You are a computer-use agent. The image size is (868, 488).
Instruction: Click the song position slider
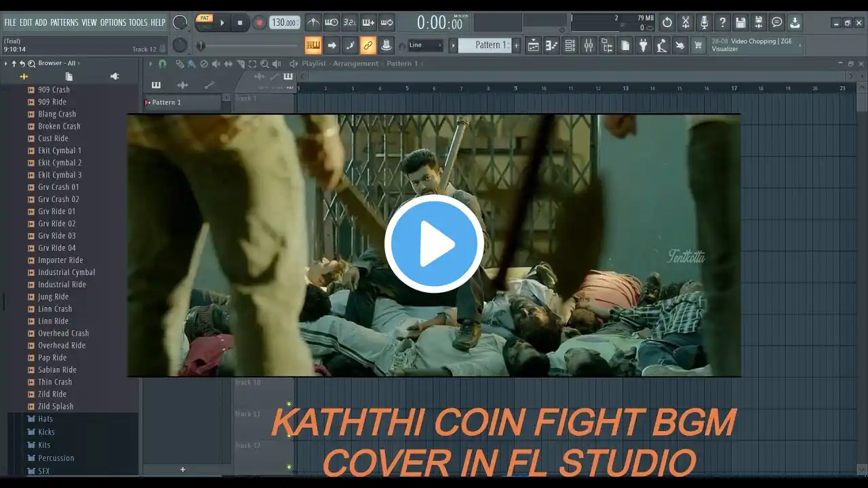[248, 45]
